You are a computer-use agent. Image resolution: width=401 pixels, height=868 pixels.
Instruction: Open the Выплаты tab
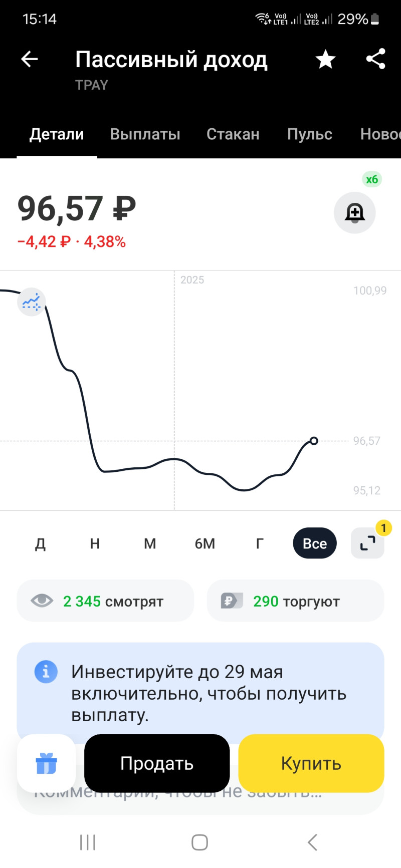[x=145, y=134]
